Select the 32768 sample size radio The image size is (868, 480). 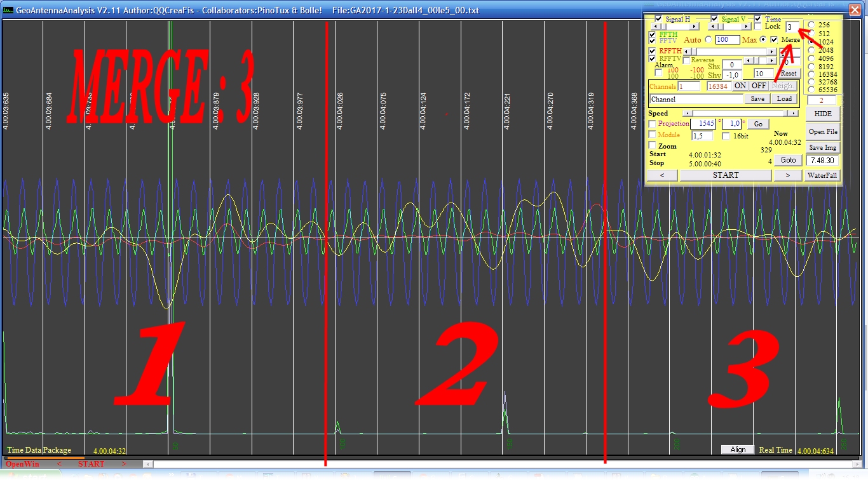click(811, 82)
